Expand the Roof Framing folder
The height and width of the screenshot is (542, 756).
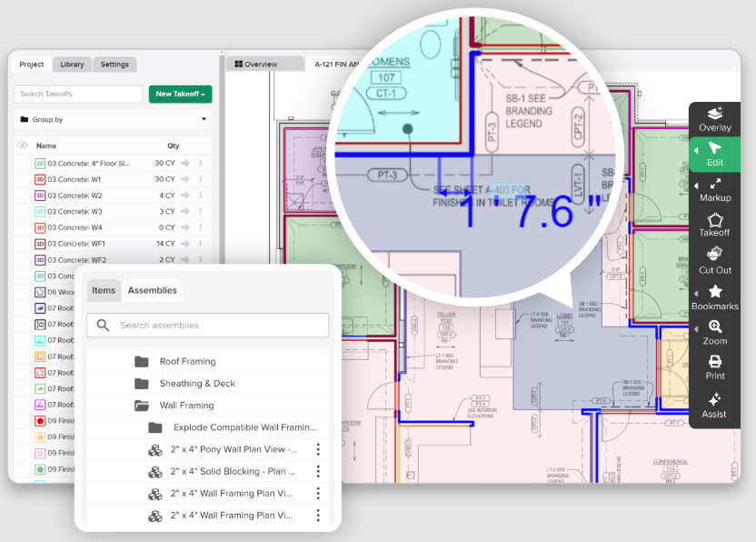[x=141, y=362]
